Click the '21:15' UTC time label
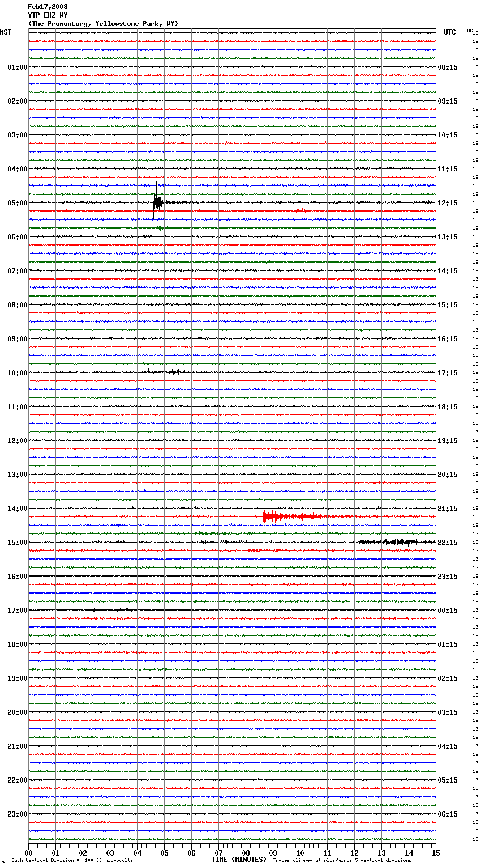 [x=448, y=509]
